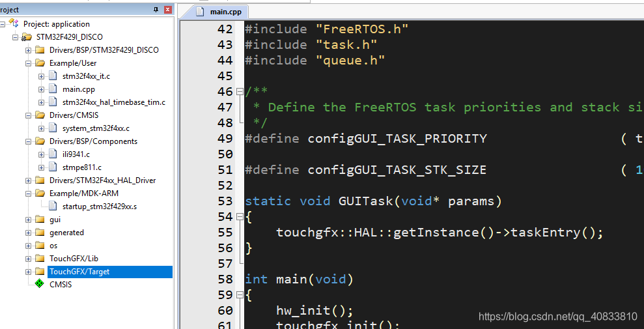Click the stm32f4xx_hal_timebase_tim.c file icon
Image resolution: width=644 pixels, height=329 pixels.
[53, 102]
